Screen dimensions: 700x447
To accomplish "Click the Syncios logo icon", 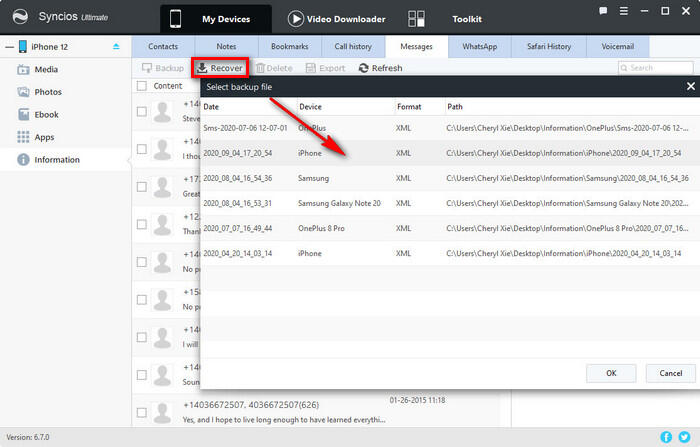I will [x=20, y=17].
